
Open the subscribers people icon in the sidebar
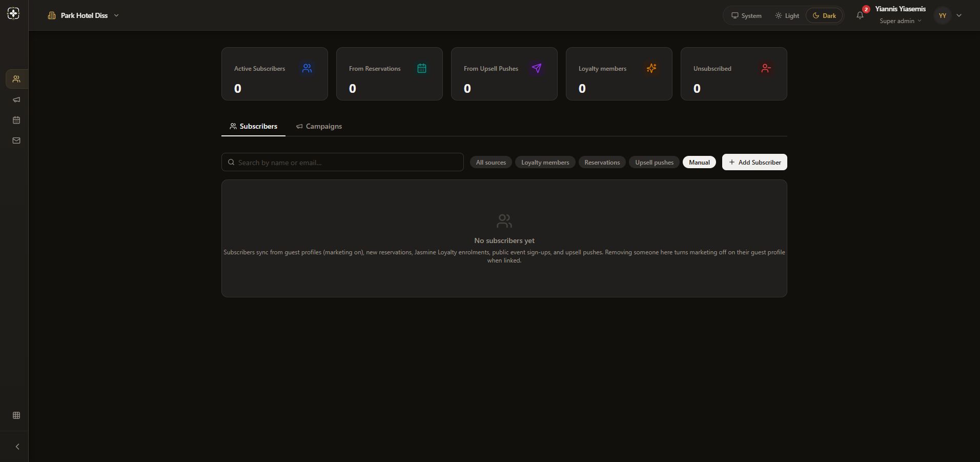point(16,79)
